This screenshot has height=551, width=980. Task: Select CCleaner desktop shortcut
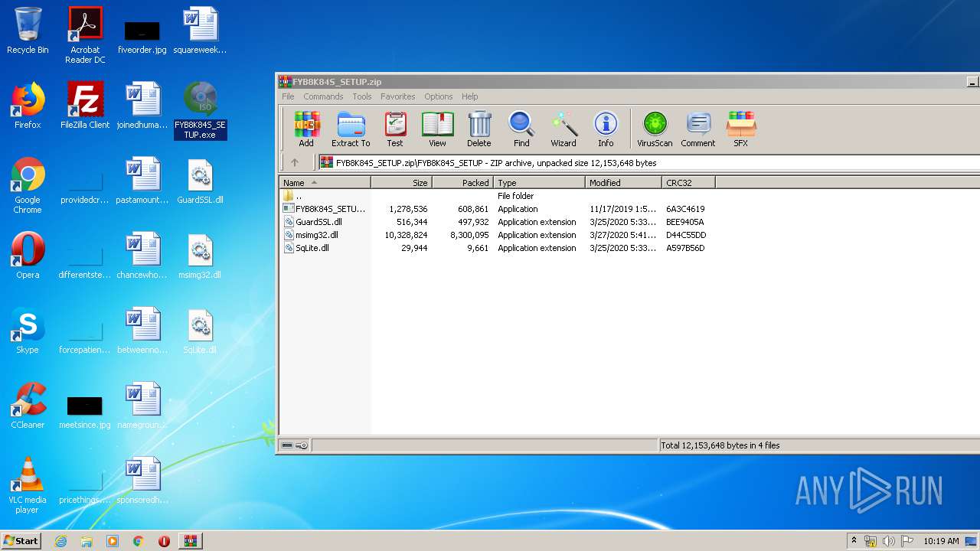(28, 406)
